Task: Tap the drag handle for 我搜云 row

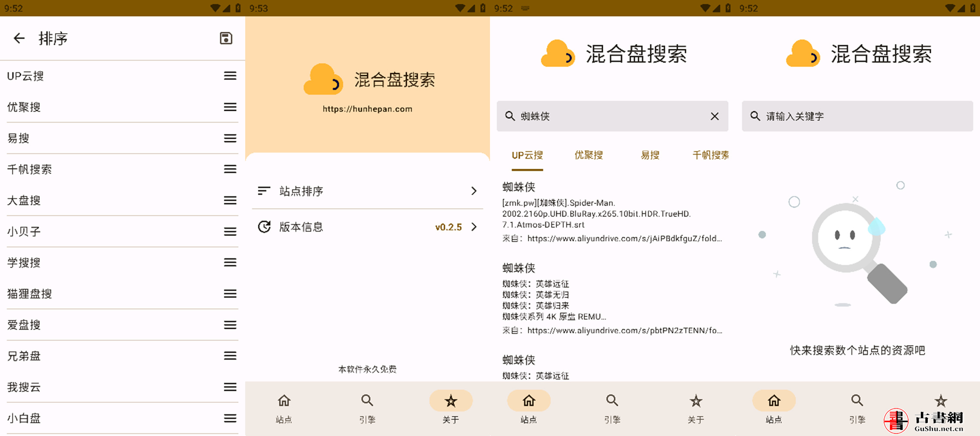Action: tap(230, 387)
